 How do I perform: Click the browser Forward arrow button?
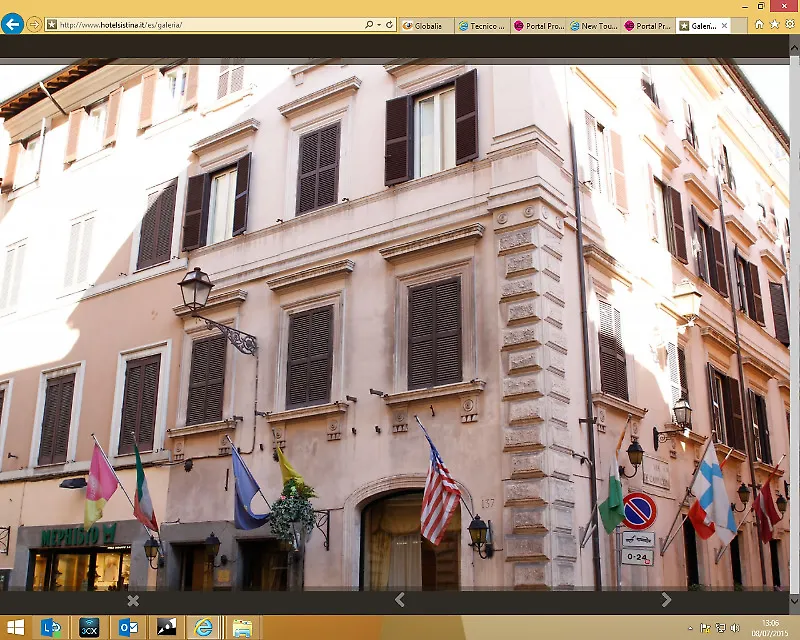coord(34,24)
